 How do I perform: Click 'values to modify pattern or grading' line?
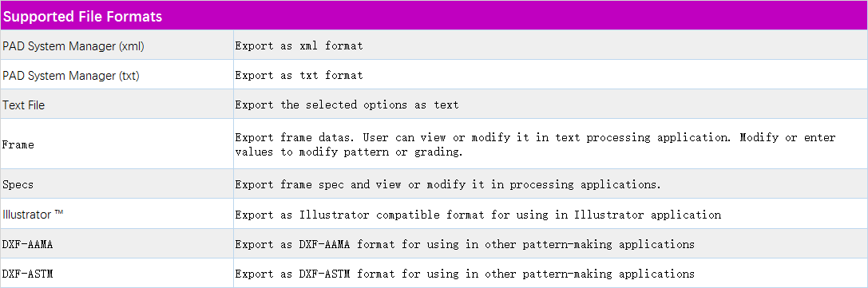click(x=349, y=152)
